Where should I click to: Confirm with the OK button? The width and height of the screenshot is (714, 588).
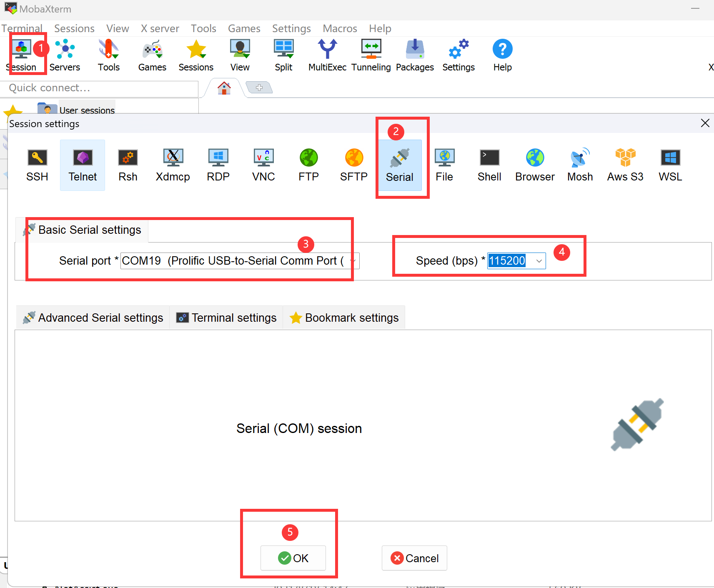[x=293, y=558]
